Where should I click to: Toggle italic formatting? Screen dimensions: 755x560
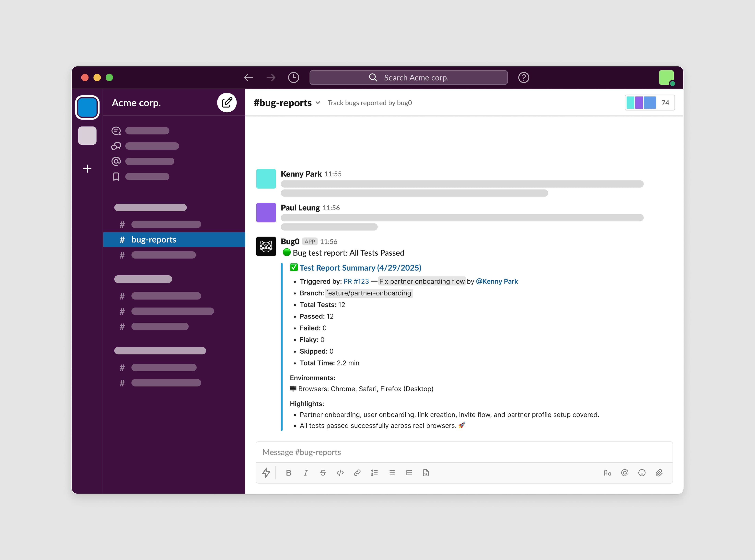pos(306,473)
